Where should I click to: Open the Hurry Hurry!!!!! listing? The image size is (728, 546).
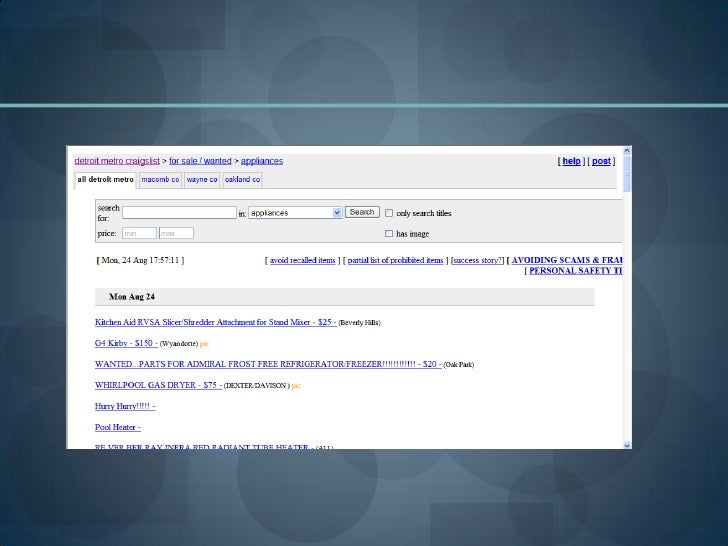(125, 406)
